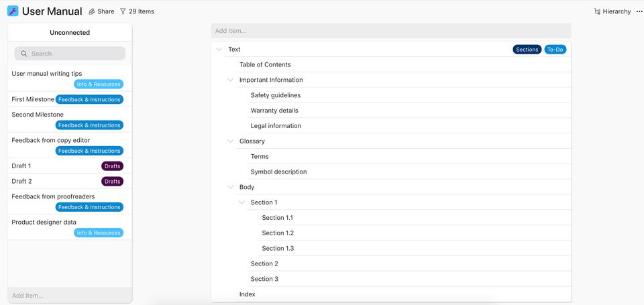The image size is (644, 305).
Task: Click the main Add Item field at top
Action: tap(391, 31)
